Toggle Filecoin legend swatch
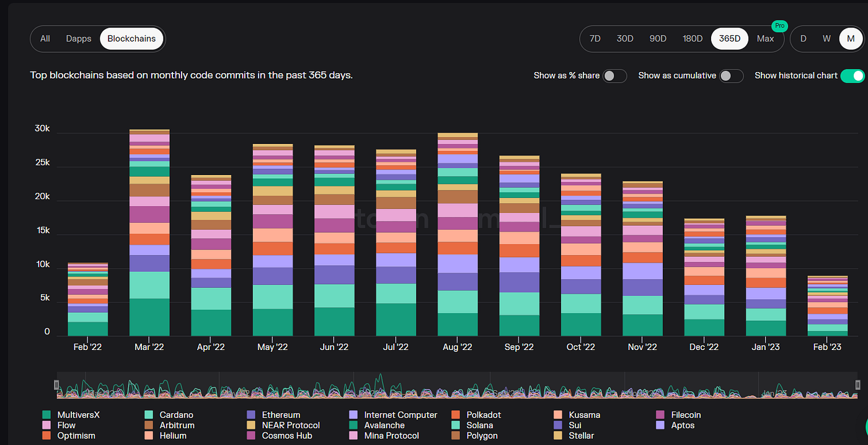The height and width of the screenshot is (445, 868). tap(660, 415)
